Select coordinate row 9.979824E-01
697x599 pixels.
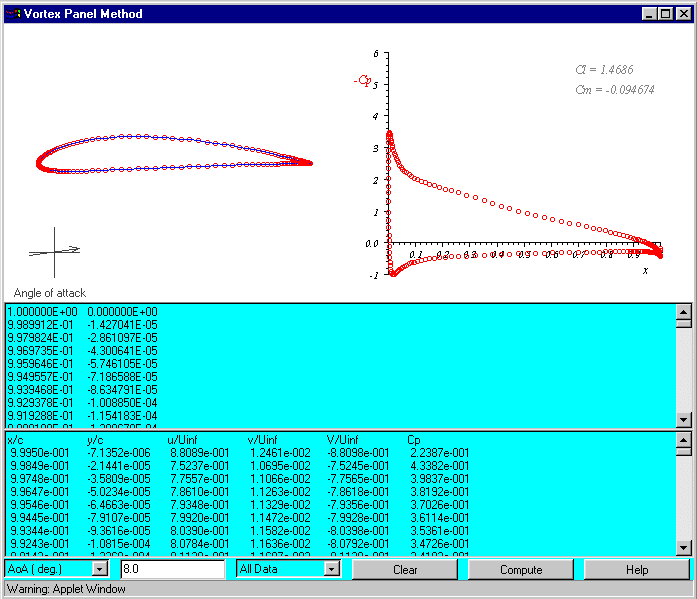tap(82, 338)
